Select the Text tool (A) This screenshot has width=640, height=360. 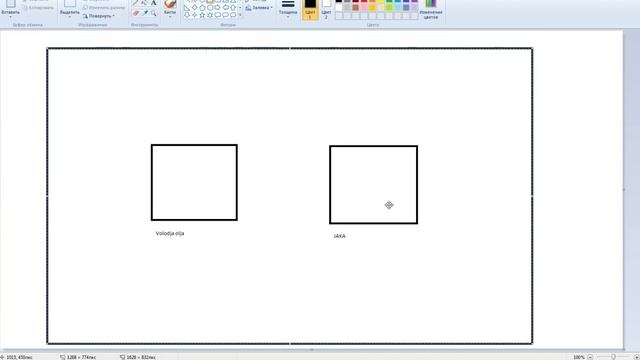[x=153, y=2]
